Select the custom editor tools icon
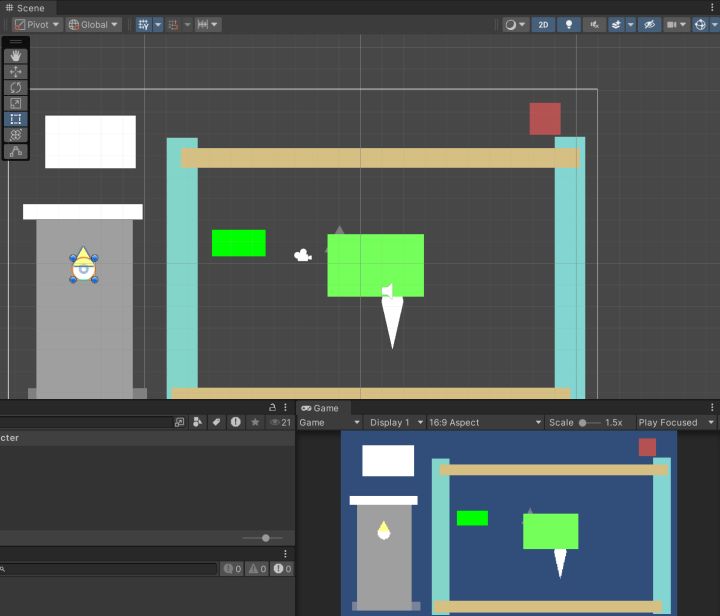Screen dimensions: 720x616 point(16,152)
